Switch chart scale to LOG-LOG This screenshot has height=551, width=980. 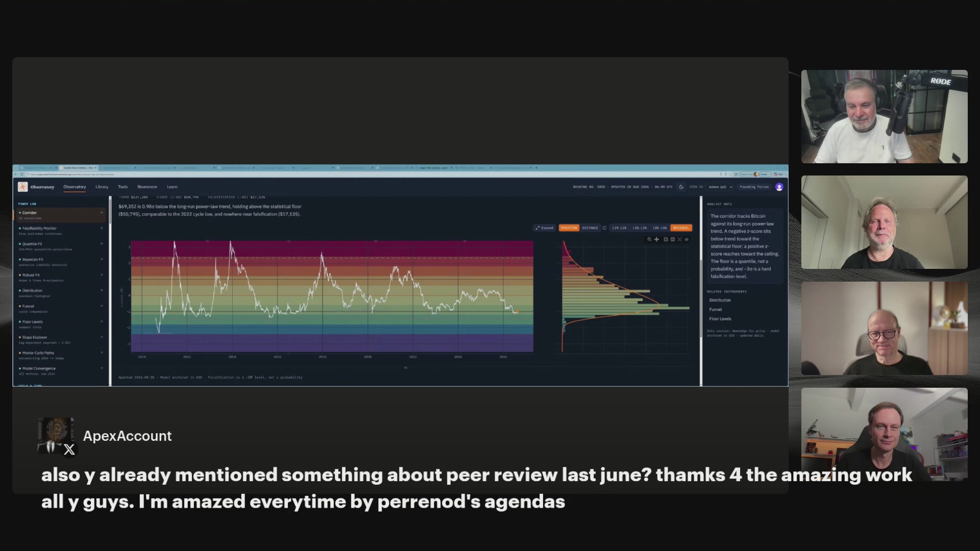pos(660,228)
